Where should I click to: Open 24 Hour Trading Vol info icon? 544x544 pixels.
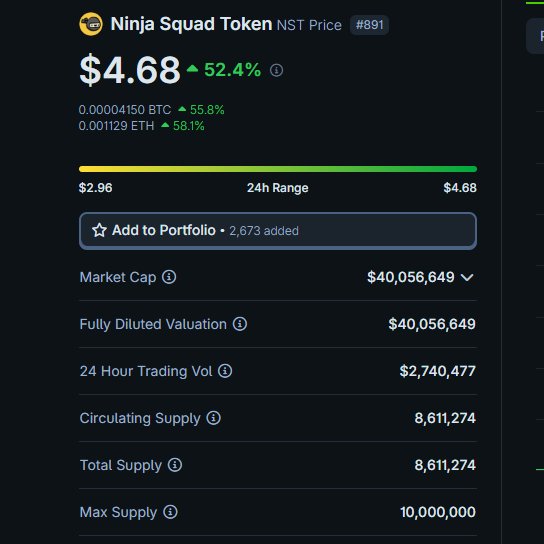coord(225,371)
